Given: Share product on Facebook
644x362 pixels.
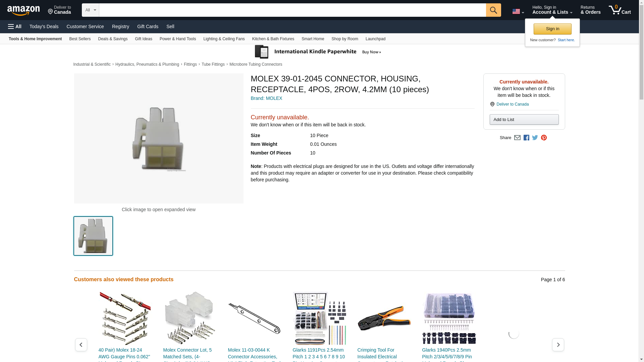Looking at the screenshot, I should click(526, 138).
